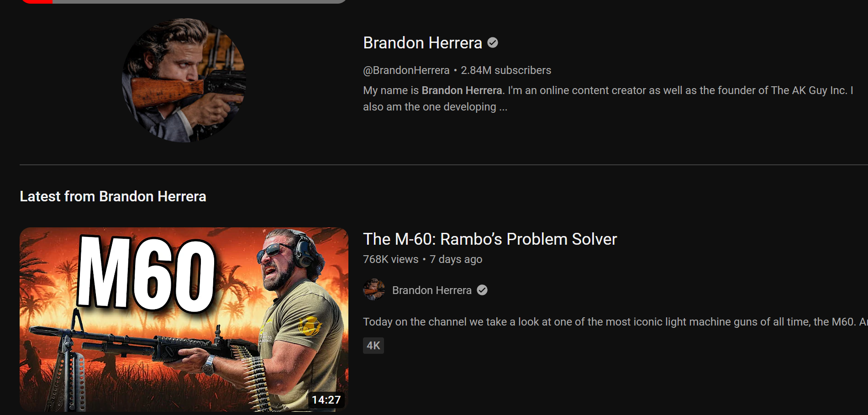The width and height of the screenshot is (868, 415).
Task: Click Brandon Herrera name under the video
Action: pos(431,290)
